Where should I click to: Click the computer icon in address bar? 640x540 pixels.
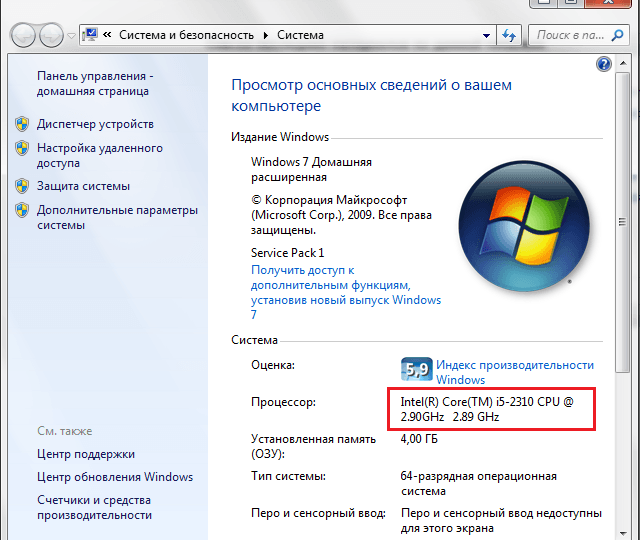click(x=90, y=36)
